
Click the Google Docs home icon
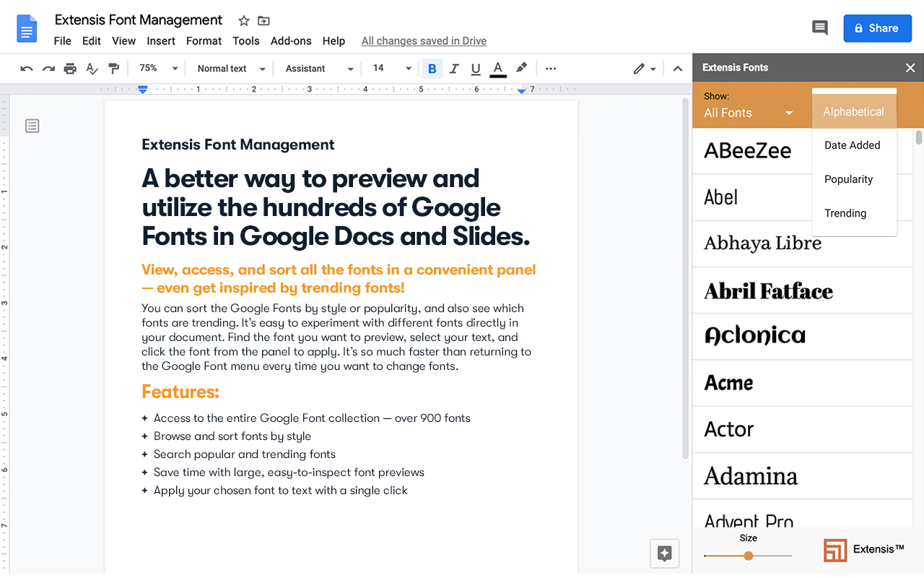[x=27, y=29]
